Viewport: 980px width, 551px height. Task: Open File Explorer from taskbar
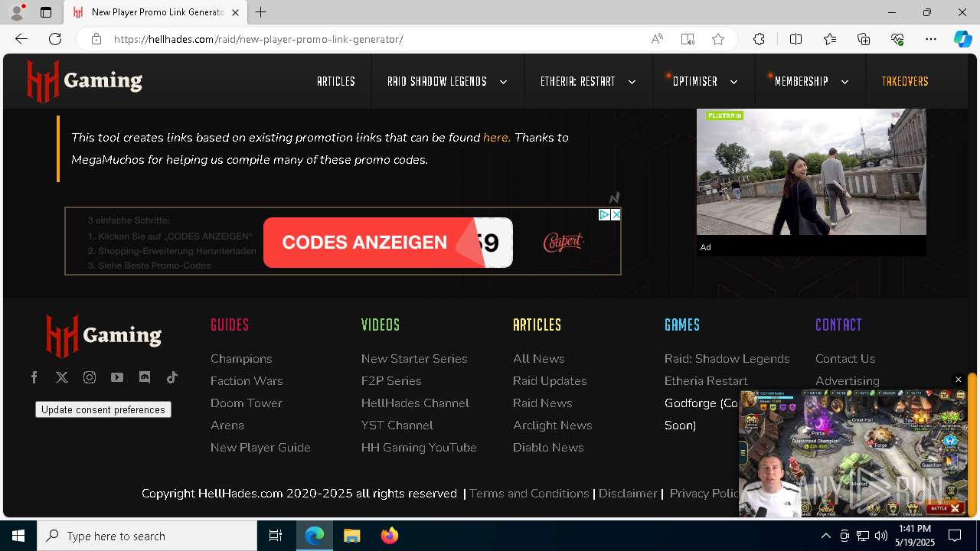[x=352, y=536]
